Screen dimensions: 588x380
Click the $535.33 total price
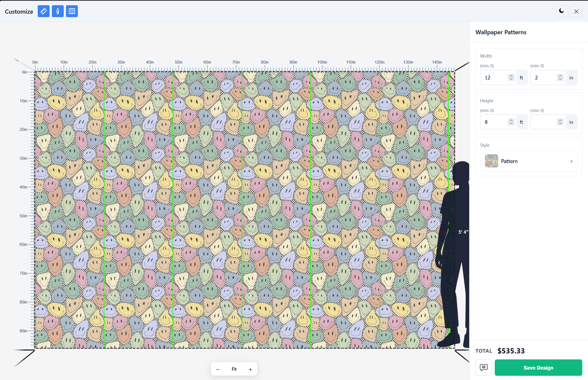511,351
